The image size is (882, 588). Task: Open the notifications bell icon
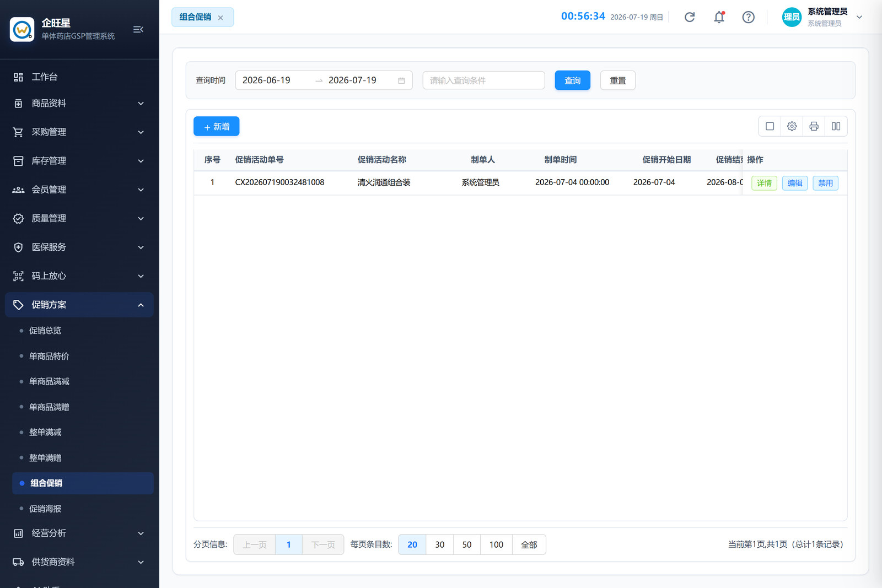point(719,17)
